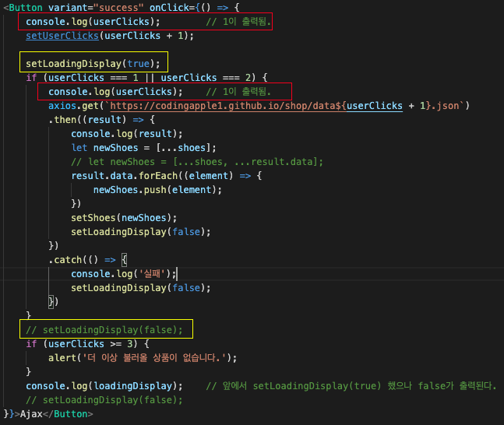Click the 'userClicks === 1 || userClicks === 2' condition
This screenshot has width=504, height=425.
149,77
